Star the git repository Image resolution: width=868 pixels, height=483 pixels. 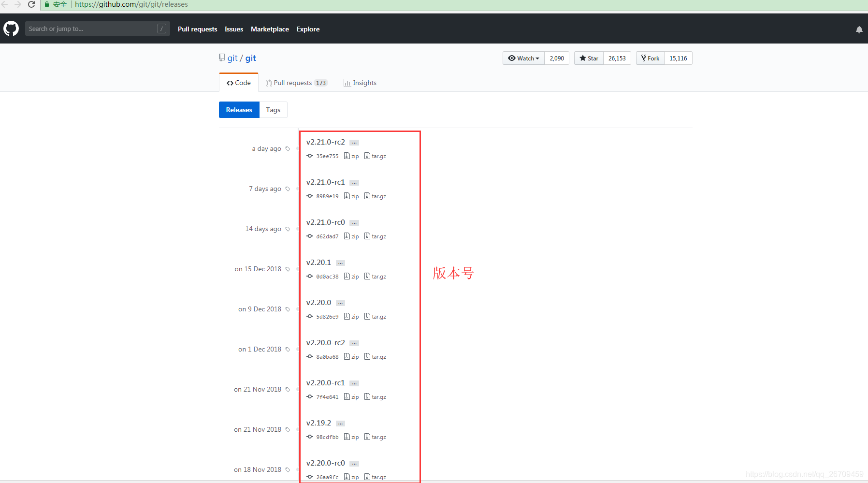[589, 58]
